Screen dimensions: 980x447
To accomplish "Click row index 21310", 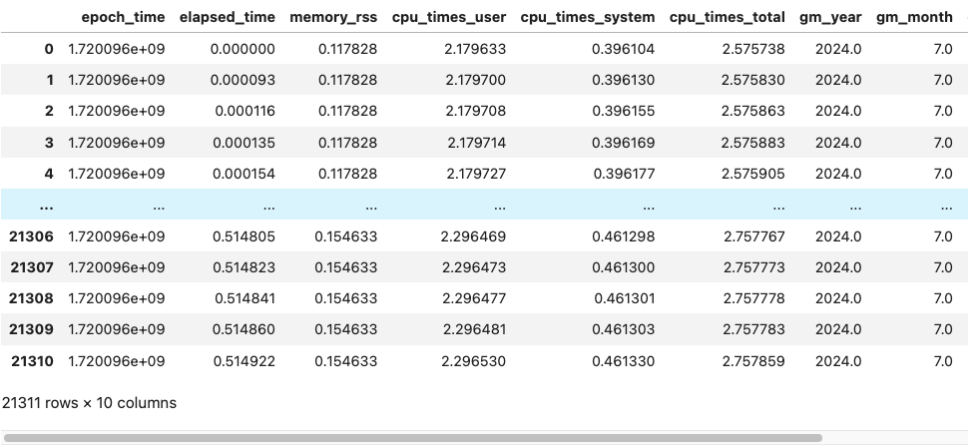I will coord(33,361).
